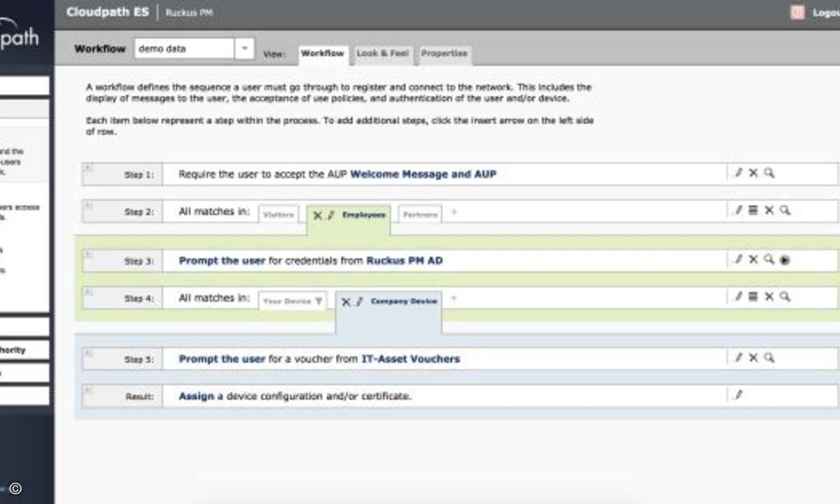Select the Company Device split tab
The width and height of the screenshot is (840, 504).
point(404,301)
